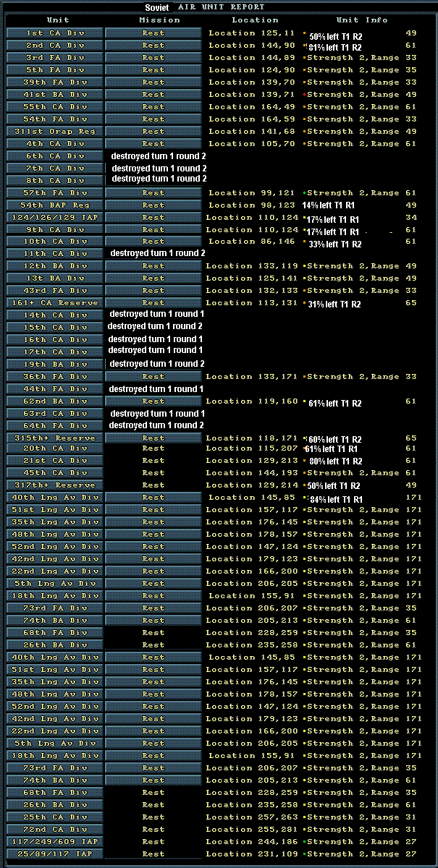Click the Soviet side label
The width and height of the screenshot is (438, 868).
[156, 7]
